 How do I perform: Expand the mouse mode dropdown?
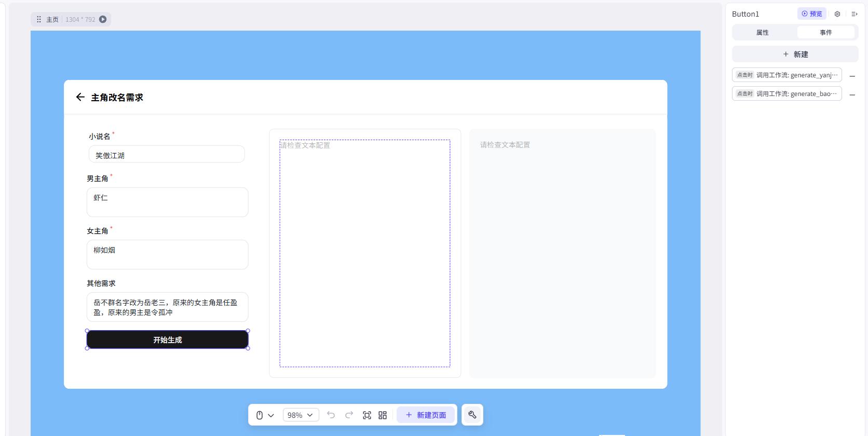point(265,415)
